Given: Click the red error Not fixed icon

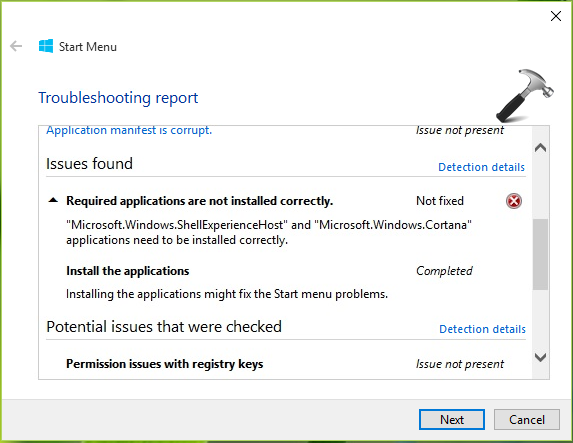Looking at the screenshot, I should 514,201.
